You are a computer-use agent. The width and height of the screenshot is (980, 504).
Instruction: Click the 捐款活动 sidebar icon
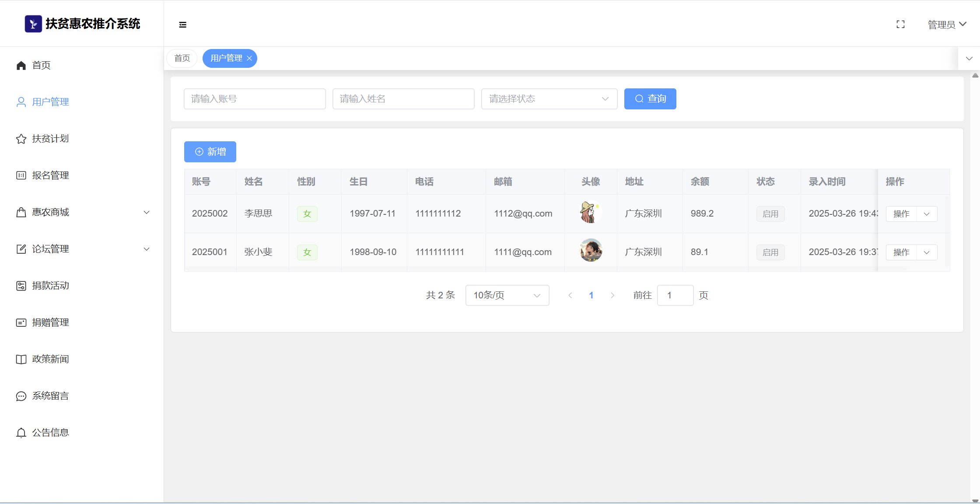point(21,286)
